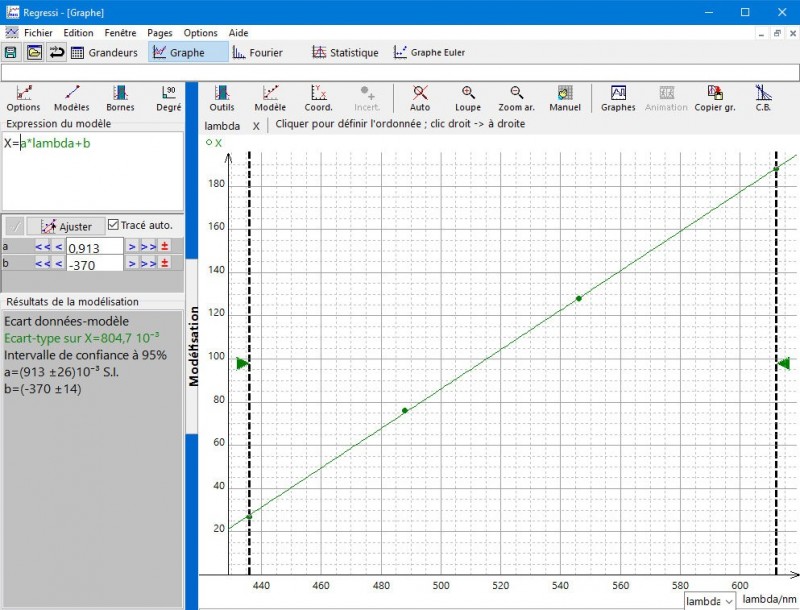The height and width of the screenshot is (610, 800).
Task: Click the large increase >> for a
Action: pos(149,247)
